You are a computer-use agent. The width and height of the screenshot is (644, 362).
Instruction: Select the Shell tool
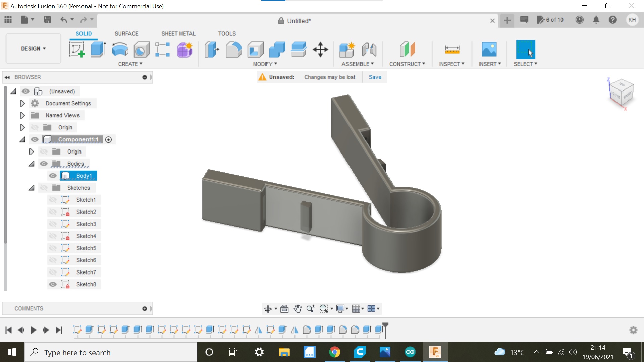click(255, 49)
